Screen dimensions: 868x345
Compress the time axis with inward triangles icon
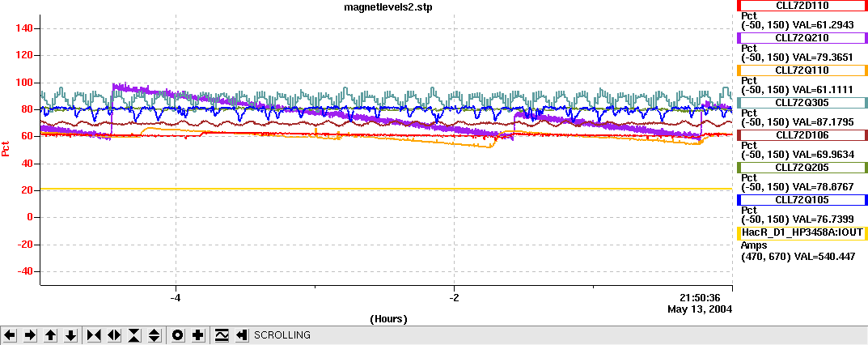[94, 335]
